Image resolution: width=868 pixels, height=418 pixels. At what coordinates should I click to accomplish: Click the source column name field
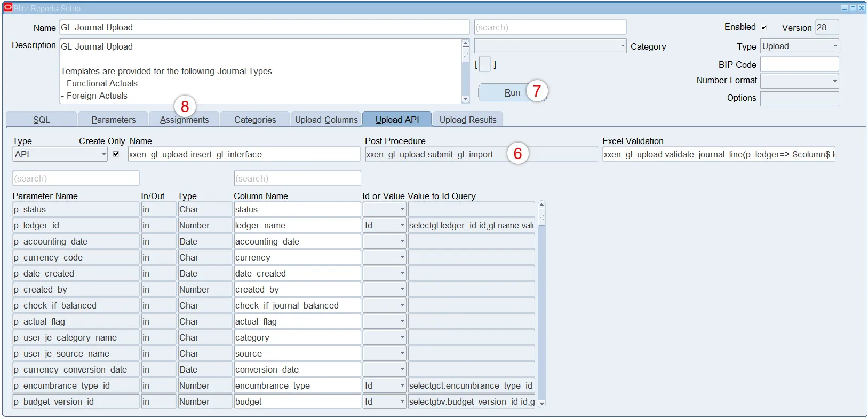297,354
